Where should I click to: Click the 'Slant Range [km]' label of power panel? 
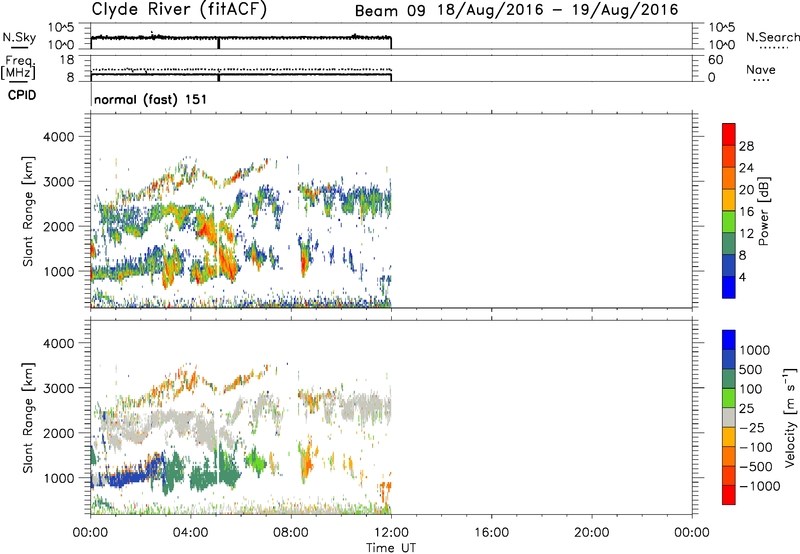tap(28, 211)
